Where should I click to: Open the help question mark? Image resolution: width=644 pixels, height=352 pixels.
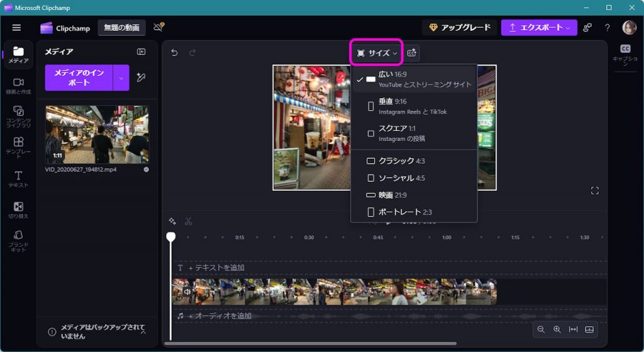(x=607, y=28)
